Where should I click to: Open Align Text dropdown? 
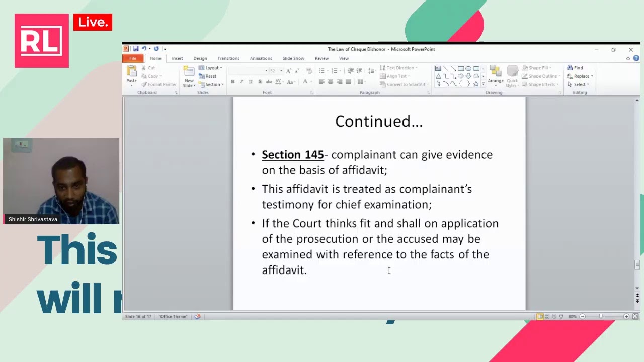(395, 76)
